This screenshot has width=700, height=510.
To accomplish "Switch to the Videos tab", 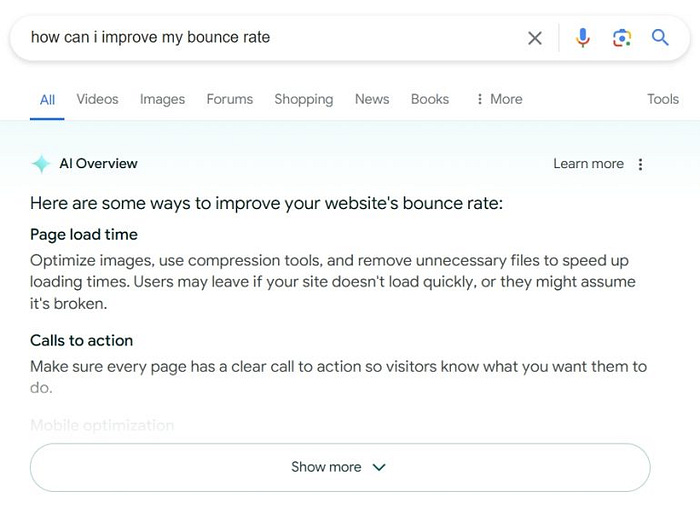I will coord(97,99).
